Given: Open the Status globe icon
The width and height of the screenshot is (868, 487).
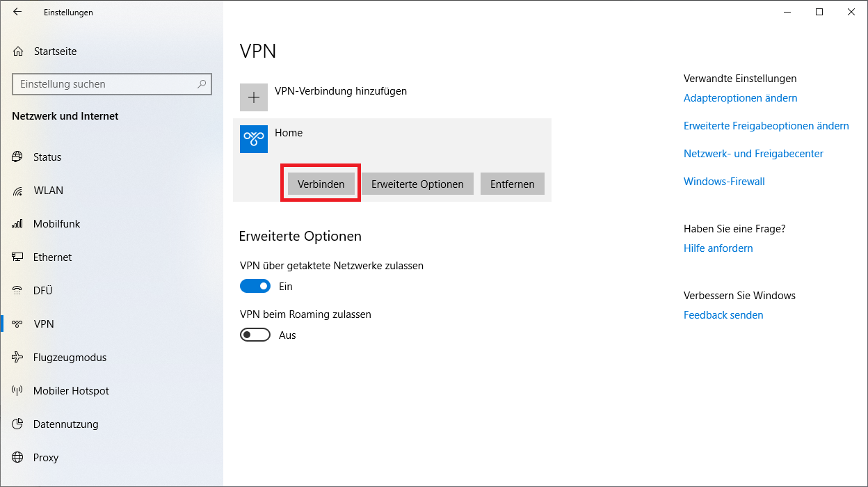Looking at the screenshot, I should point(18,157).
